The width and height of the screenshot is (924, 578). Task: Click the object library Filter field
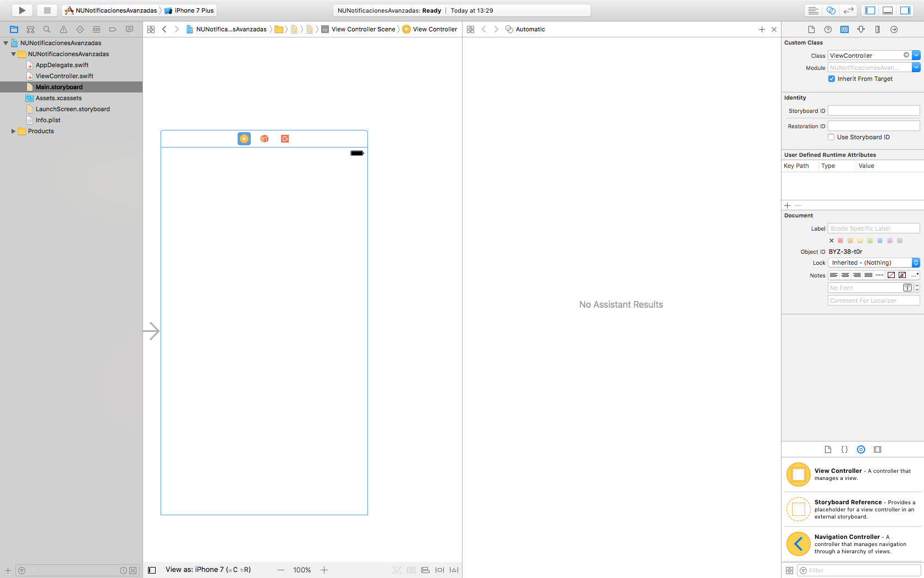pyautogui.click(x=859, y=570)
